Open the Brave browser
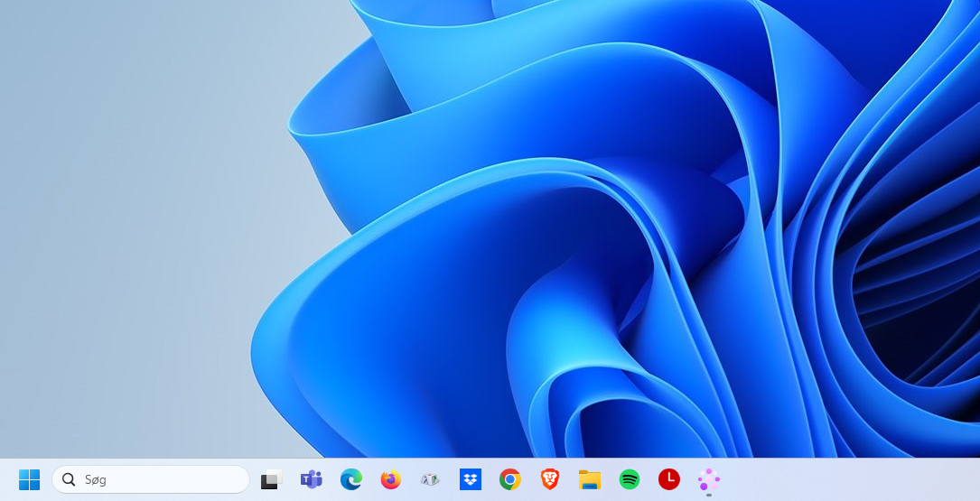 tap(550, 479)
